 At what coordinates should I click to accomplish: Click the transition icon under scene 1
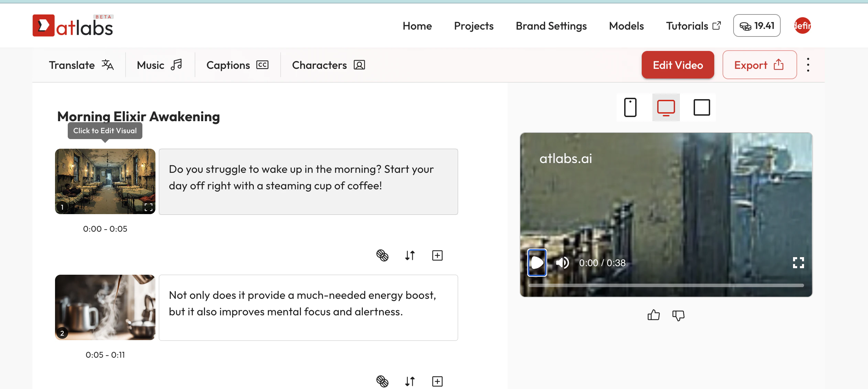pos(382,255)
